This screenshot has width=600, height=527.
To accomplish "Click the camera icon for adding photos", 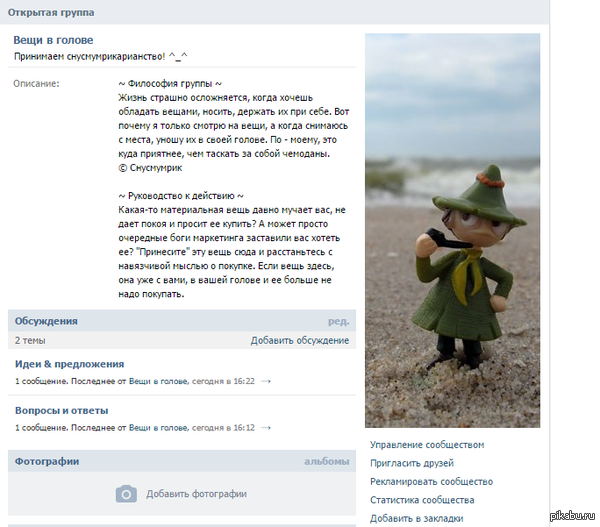I will point(126,494).
